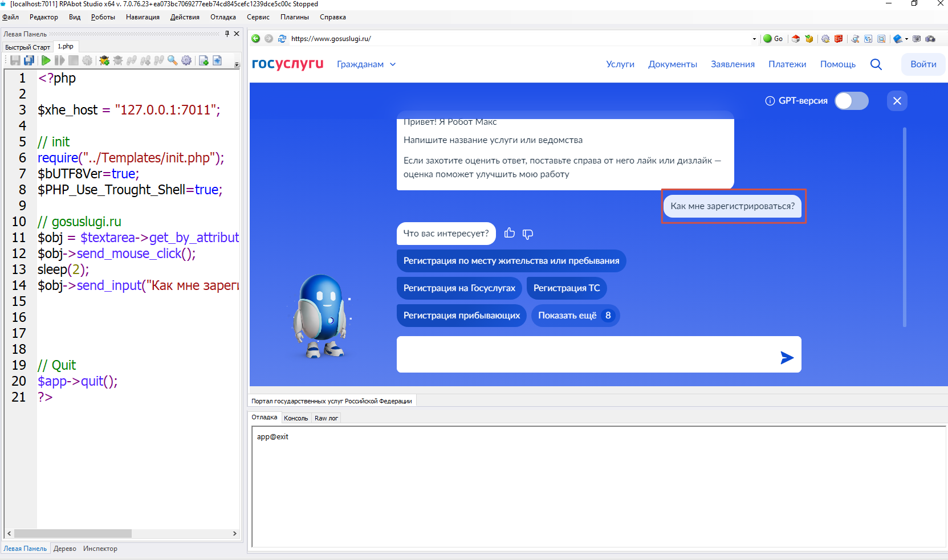Click the video camera record icon
Viewport: 948px width, 560px height.
pyautogui.click(x=930, y=39)
